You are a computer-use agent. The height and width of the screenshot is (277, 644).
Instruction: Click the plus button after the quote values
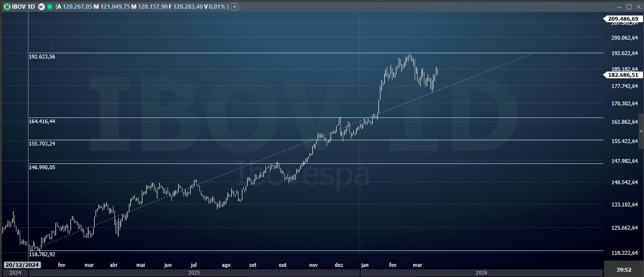tap(235, 7)
